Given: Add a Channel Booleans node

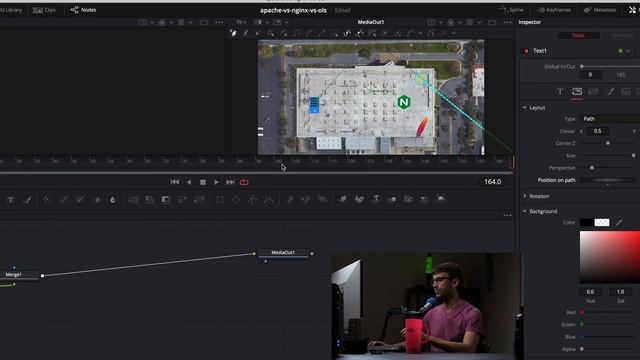Looking at the screenshot, I should pos(149,200).
